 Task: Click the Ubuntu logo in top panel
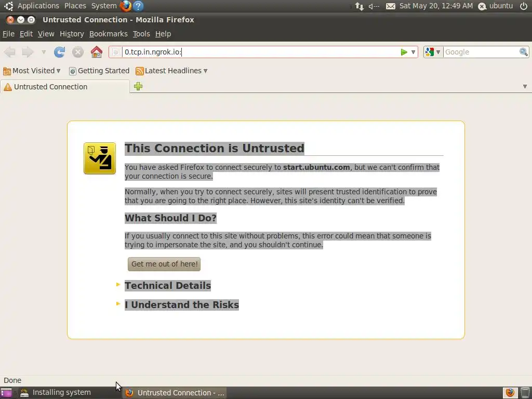click(9, 6)
